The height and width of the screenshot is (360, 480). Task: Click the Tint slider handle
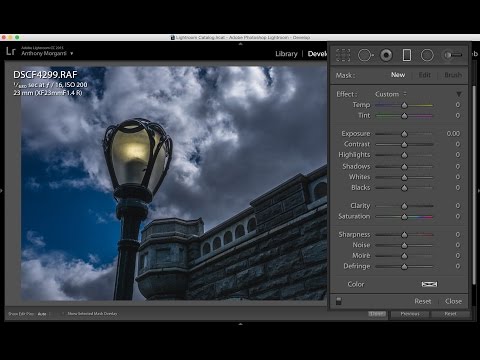tap(404, 116)
